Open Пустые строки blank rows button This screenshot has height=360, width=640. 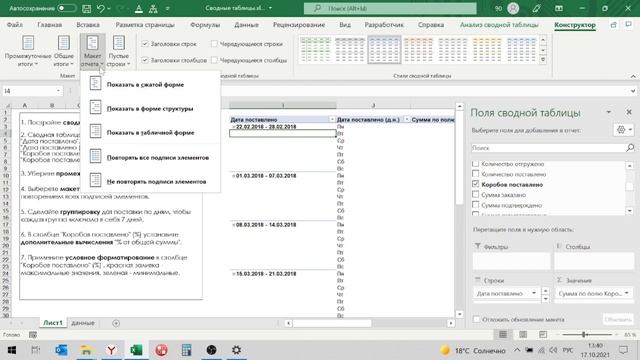coord(118,51)
